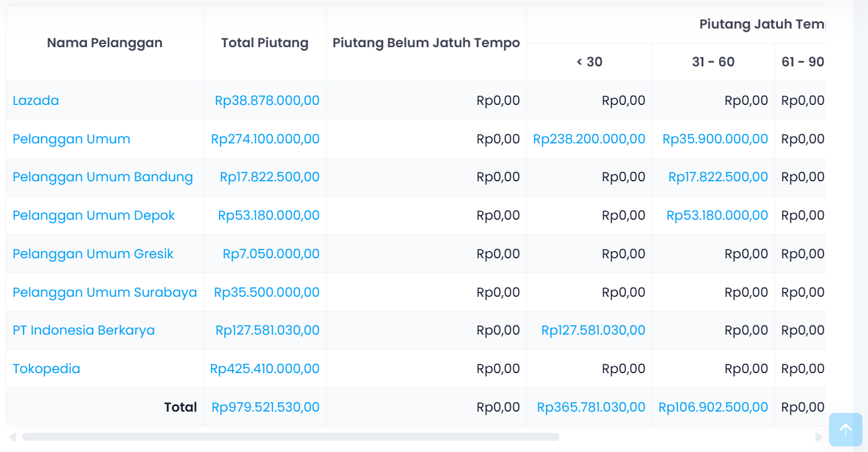Open the Lazada customer details
868x452 pixels.
point(35,100)
